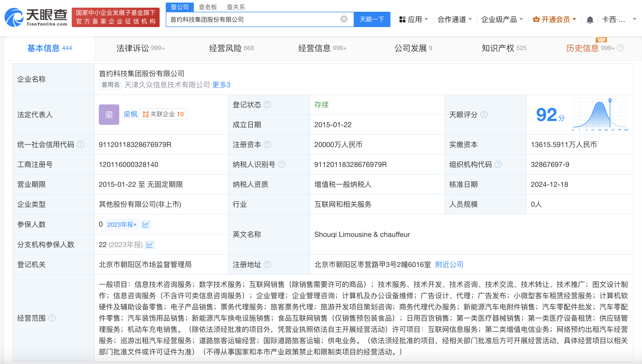
Task: Click trend chart icon beside 2023年报
Action: tap(146, 224)
